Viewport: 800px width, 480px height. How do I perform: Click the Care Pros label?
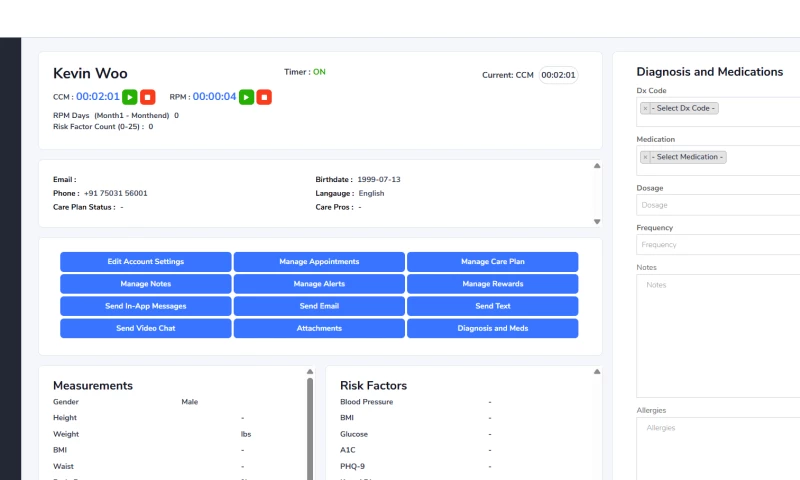click(x=334, y=207)
